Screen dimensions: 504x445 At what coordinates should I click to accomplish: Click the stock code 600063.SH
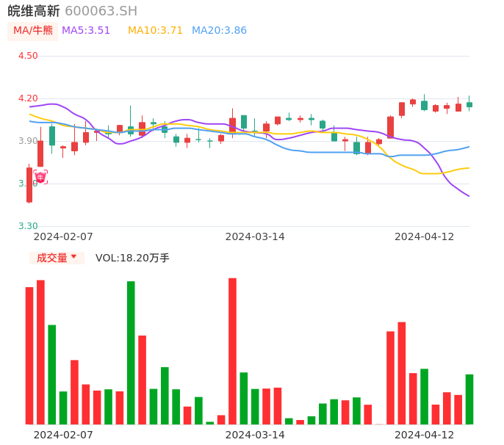coord(101,11)
